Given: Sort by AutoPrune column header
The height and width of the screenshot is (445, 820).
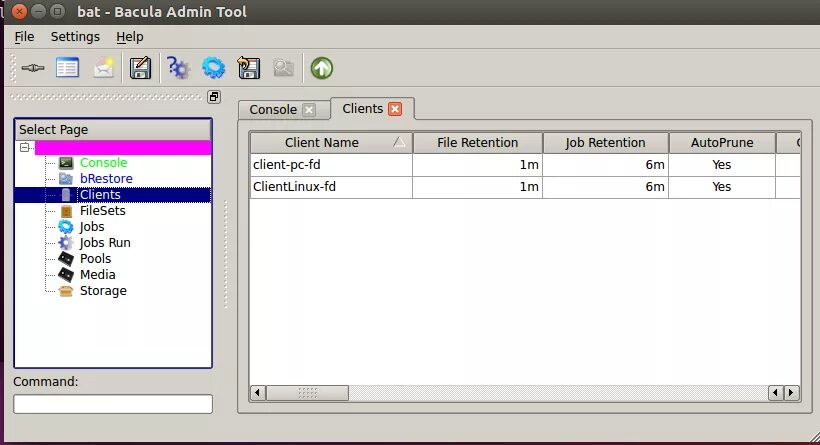Looking at the screenshot, I should [x=722, y=143].
